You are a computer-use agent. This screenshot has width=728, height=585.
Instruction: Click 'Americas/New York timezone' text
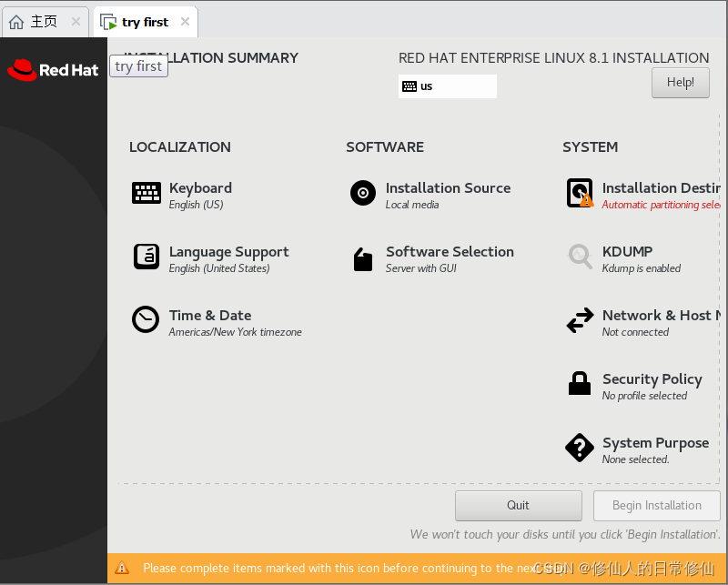coord(236,332)
